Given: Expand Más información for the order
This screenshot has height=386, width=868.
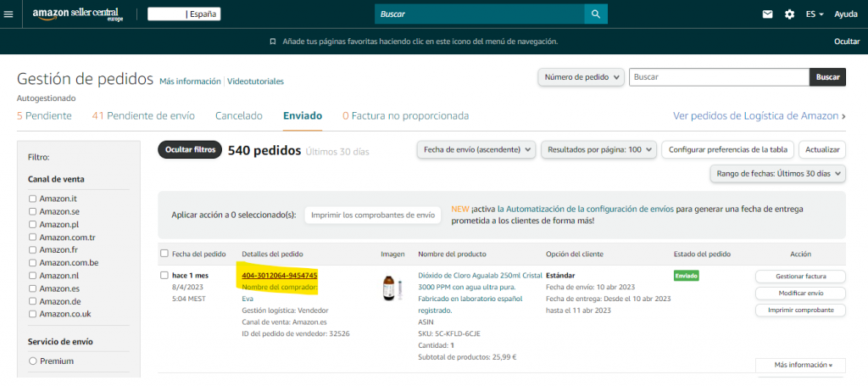Looking at the screenshot, I should click(800, 365).
